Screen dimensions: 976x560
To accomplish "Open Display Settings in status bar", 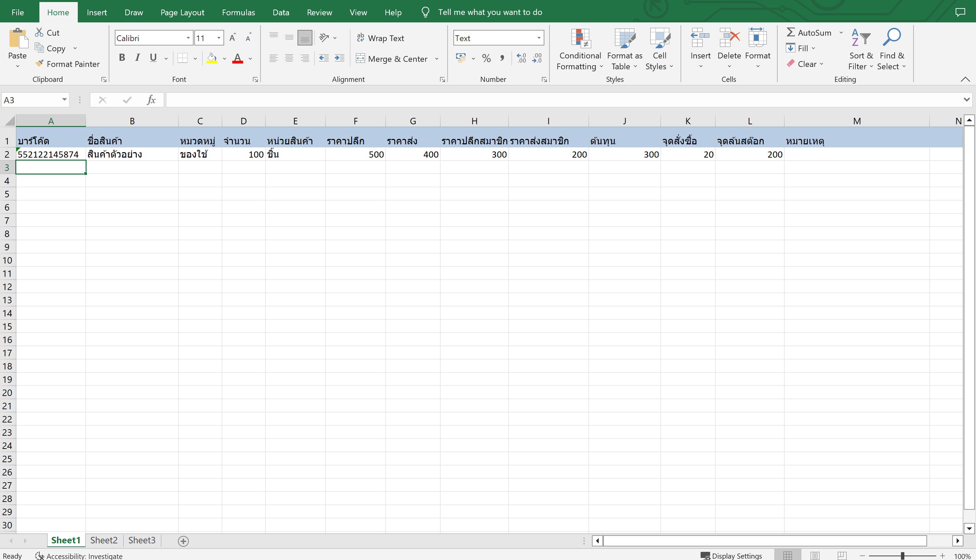I will [x=731, y=556].
